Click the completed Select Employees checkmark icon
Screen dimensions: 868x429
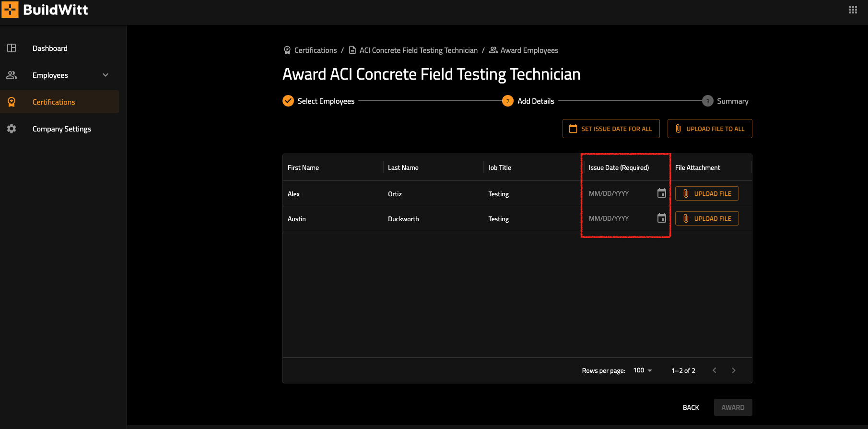pos(288,101)
